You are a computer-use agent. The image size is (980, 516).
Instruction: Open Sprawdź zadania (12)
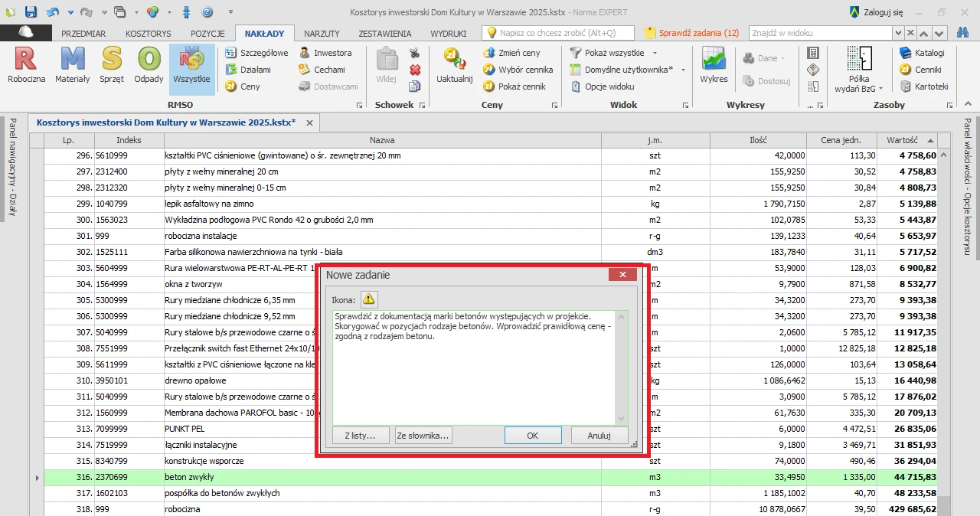692,33
